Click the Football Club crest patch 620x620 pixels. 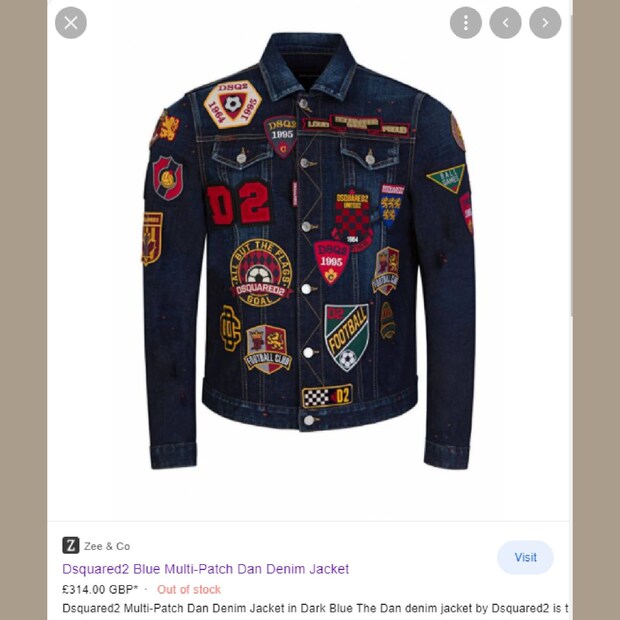coord(267,349)
